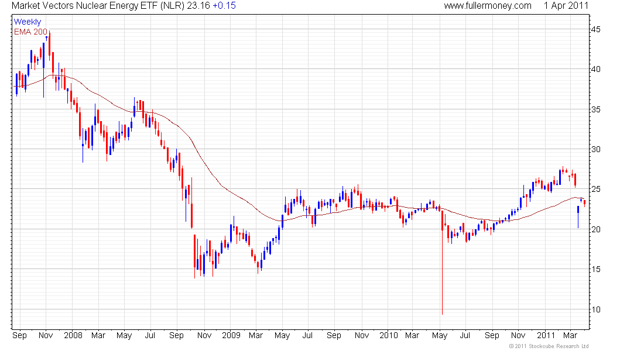Click the +0.15 price change value
Image resolution: width=644 pixels, height=351 pixels.
[x=224, y=6]
